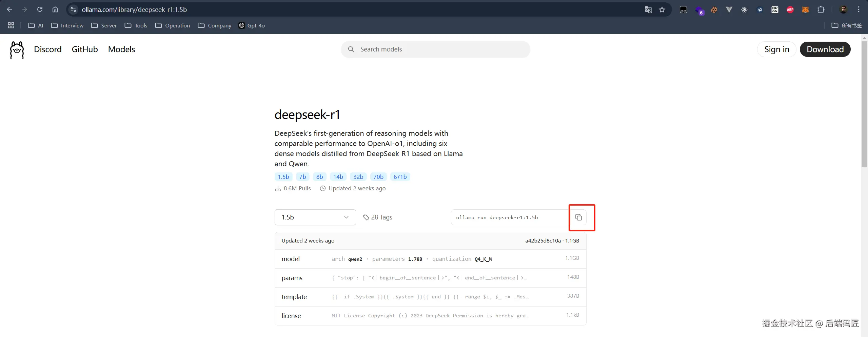Click the deepseek-r1 heading text
Viewport: 868px width, 337px height.
click(x=307, y=114)
